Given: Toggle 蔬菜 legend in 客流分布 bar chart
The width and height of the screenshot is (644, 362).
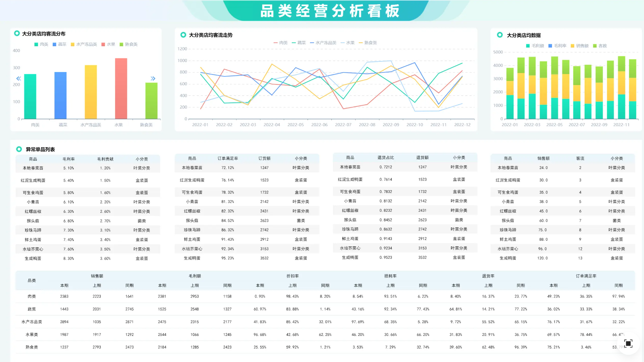Looking at the screenshot, I should (60, 44).
